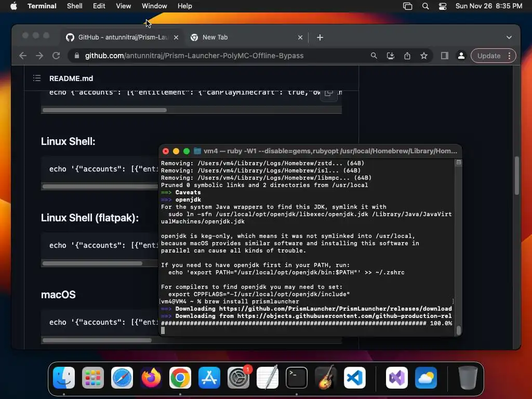
Task: Open Visual Studio from the Dock
Action: click(x=397, y=378)
